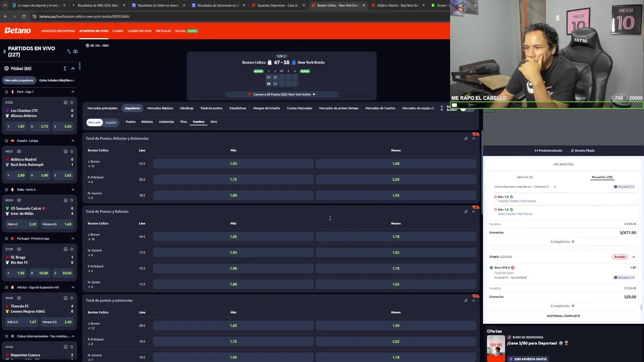Star the Tlaxcala FC vs Leones Negros match

(72, 298)
